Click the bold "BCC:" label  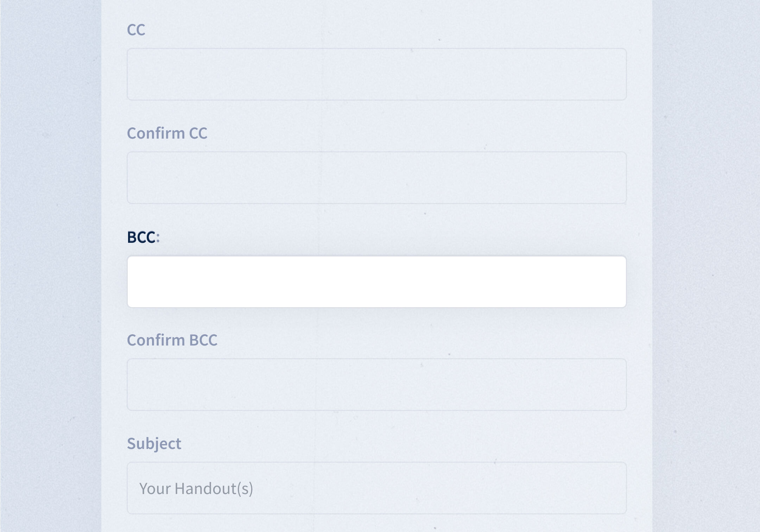pos(141,237)
